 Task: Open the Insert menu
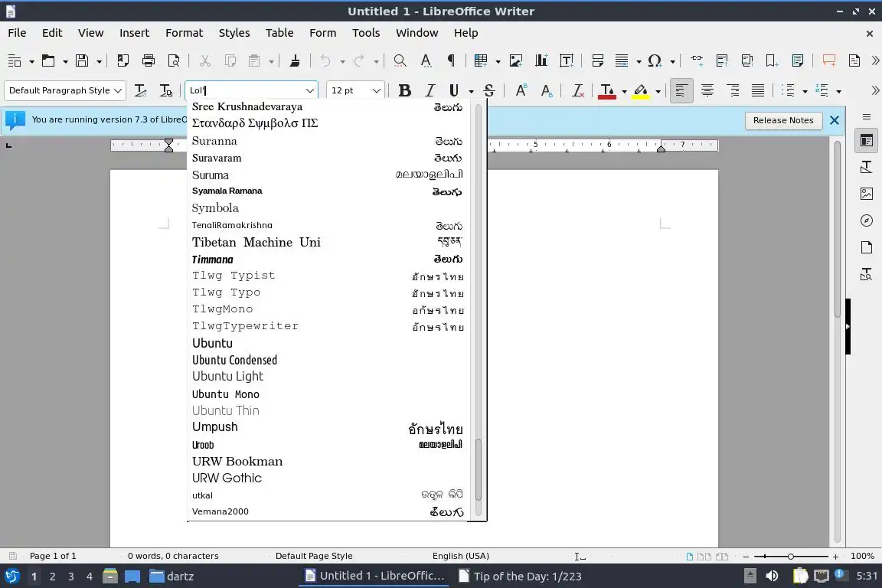[x=135, y=33]
